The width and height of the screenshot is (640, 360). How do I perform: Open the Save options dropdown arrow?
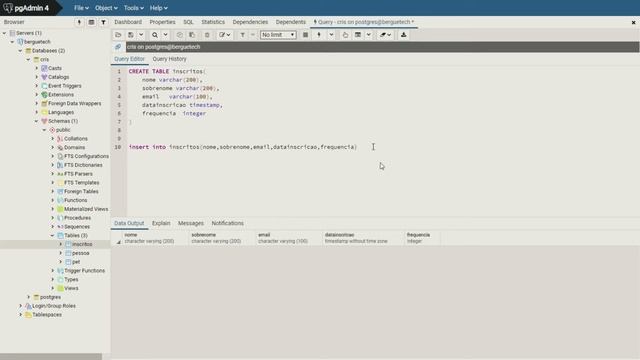pyautogui.click(x=141, y=35)
